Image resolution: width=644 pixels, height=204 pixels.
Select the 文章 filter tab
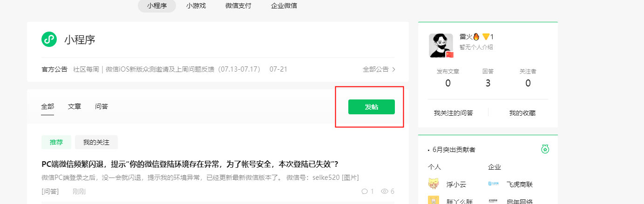coord(75,106)
